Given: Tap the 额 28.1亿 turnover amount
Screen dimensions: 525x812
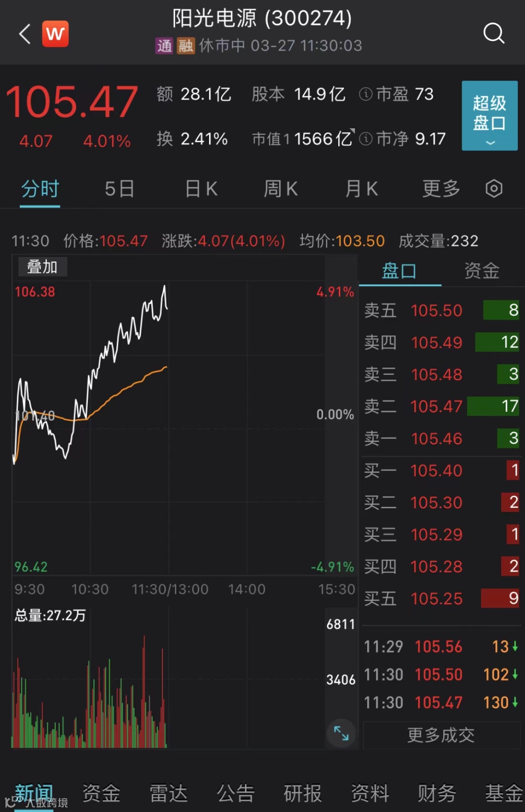Looking at the screenshot, I should pyautogui.click(x=193, y=94).
